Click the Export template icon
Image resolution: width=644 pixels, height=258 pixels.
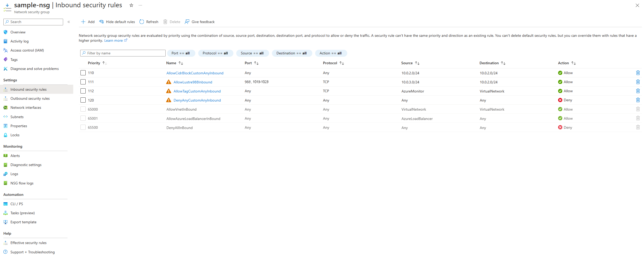point(5,222)
